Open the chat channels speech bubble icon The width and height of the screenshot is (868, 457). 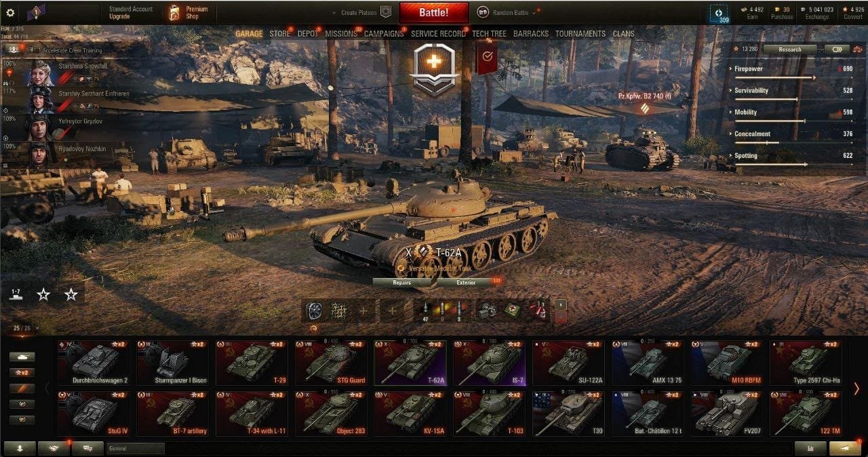(x=87, y=448)
